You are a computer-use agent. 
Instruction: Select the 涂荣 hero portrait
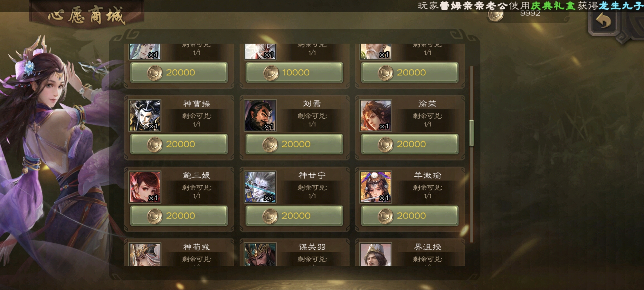[376, 115]
